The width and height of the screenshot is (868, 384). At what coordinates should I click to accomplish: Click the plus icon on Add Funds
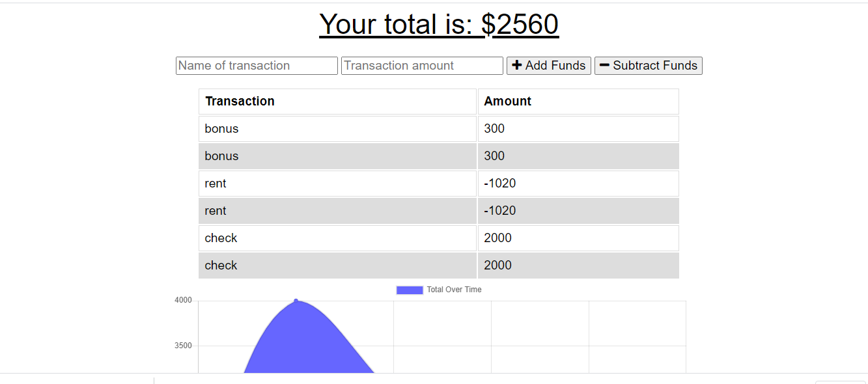pos(518,65)
